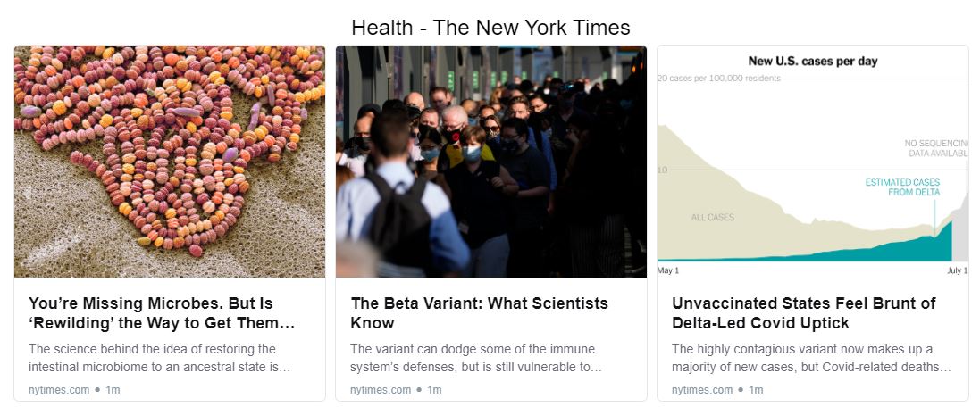Click the "New U.S. cases per day" chart title
This screenshot has width=980, height=415.
tap(812, 62)
